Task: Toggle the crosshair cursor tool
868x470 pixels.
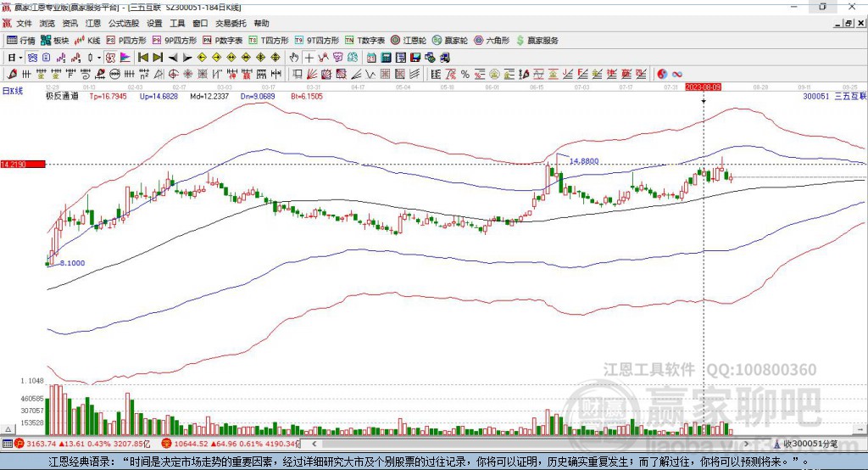Action: point(309,58)
